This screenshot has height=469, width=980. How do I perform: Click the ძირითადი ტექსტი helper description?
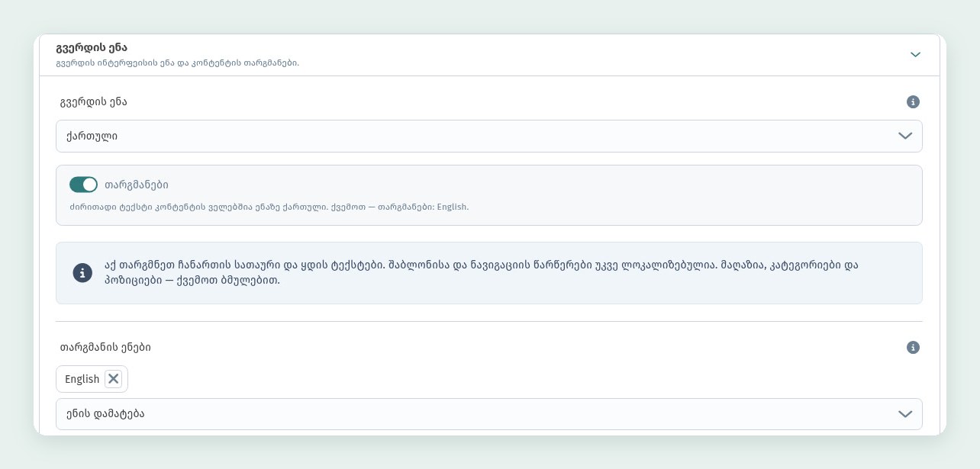(269, 207)
